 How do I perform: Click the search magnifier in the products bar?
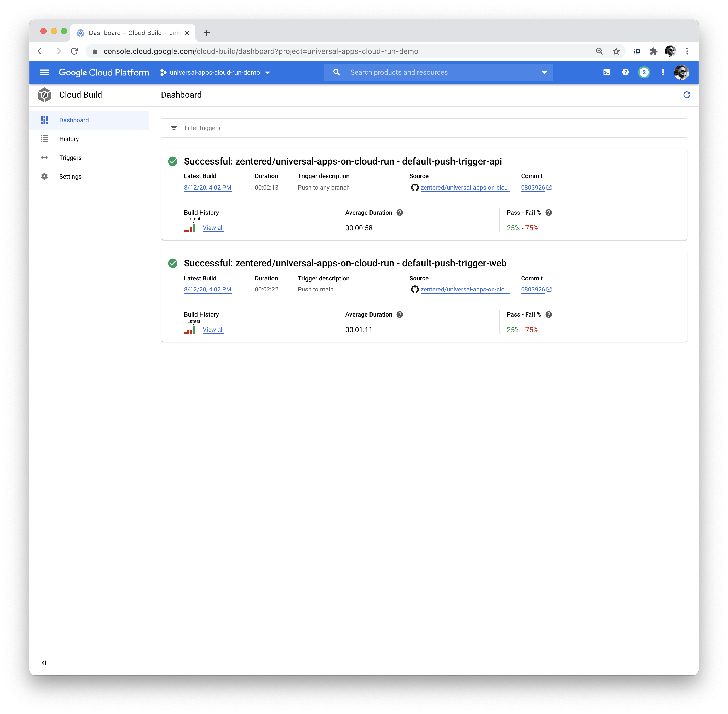tap(337, 72)
